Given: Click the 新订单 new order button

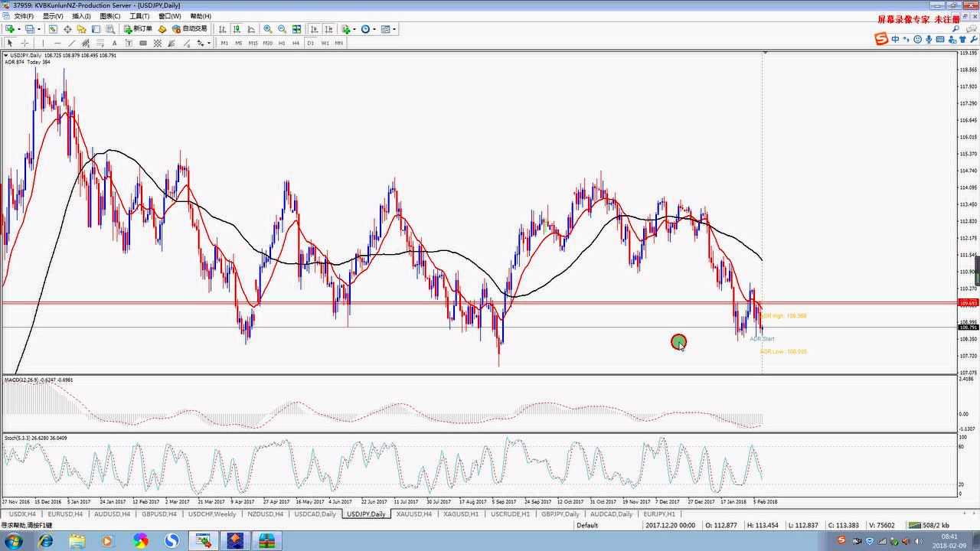Looking at the screenshot, I should [x=138, y=29].
